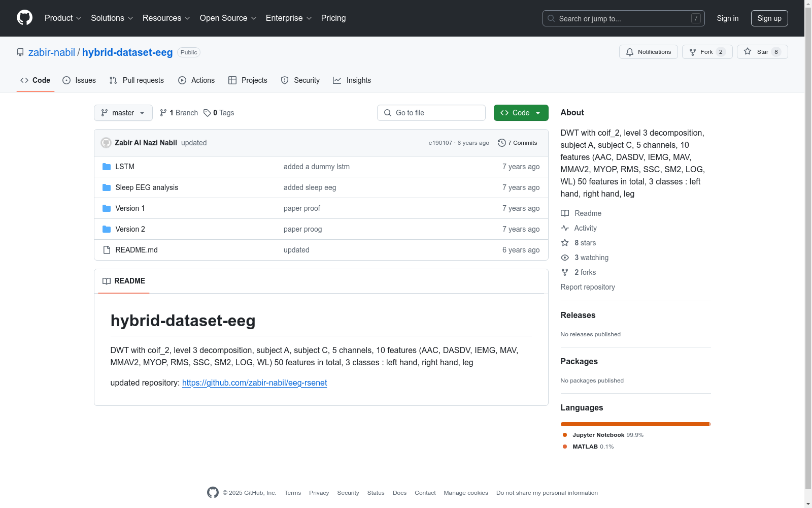The width and height of the screenshot is (812, 508).
Task: Open the footer Terms link
Action: point(293,493)
